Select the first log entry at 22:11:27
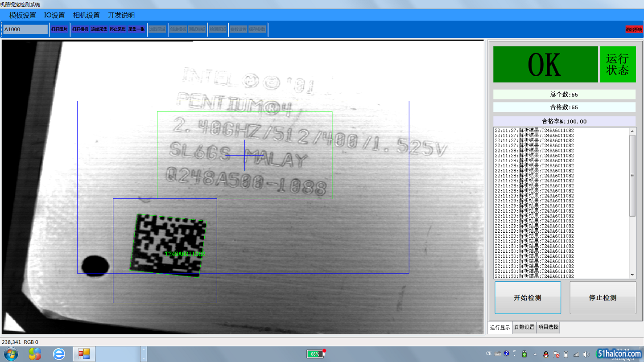Image resolution: width=644 pixels, height=362 pixels. pos(534,131)
